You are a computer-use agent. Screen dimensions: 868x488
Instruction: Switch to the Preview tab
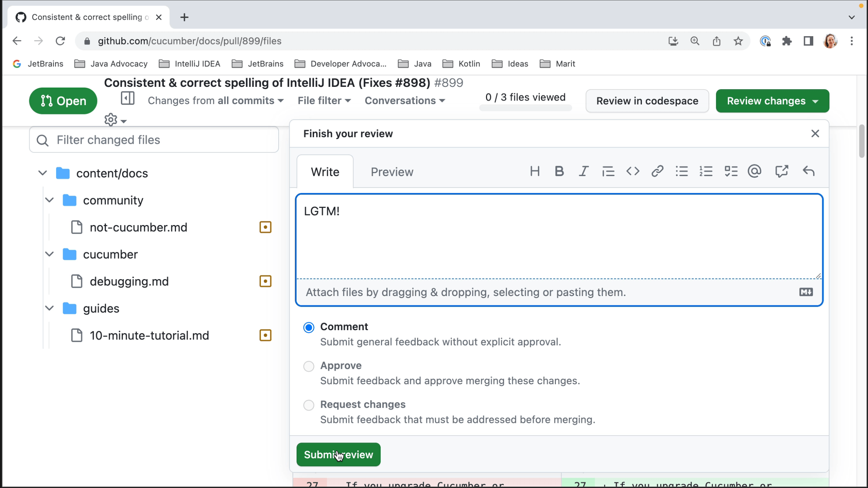click(392, 172)
